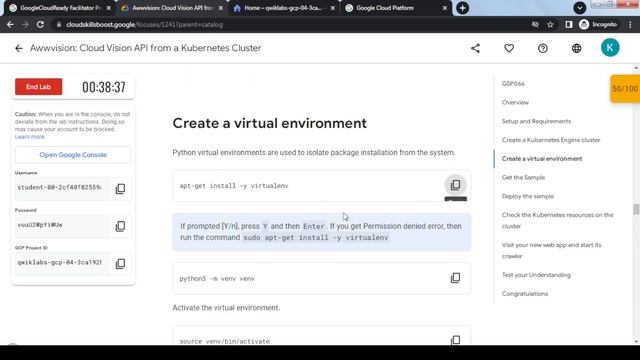Click the Username field value
The width and height of the screenshot is (640, 360).
62,188
